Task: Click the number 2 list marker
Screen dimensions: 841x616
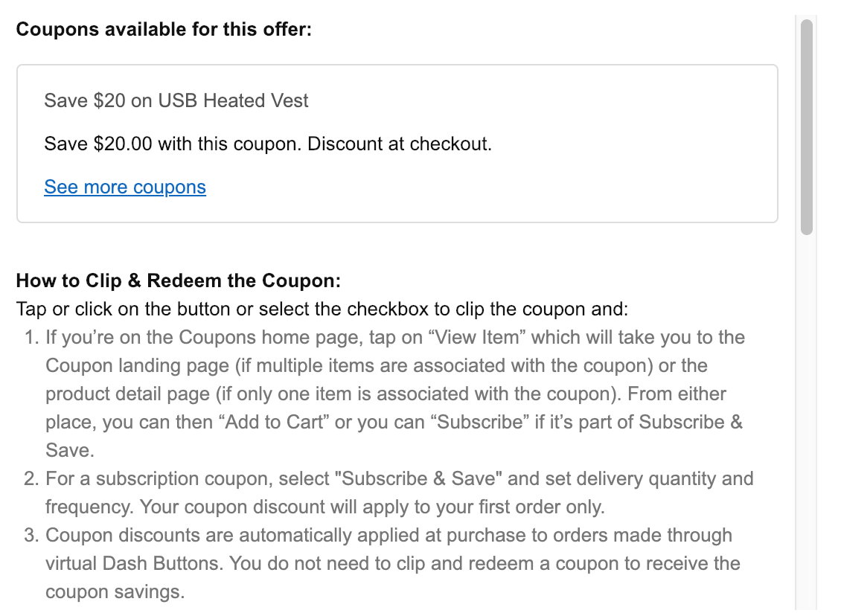Action: click(x=31, y=479)
